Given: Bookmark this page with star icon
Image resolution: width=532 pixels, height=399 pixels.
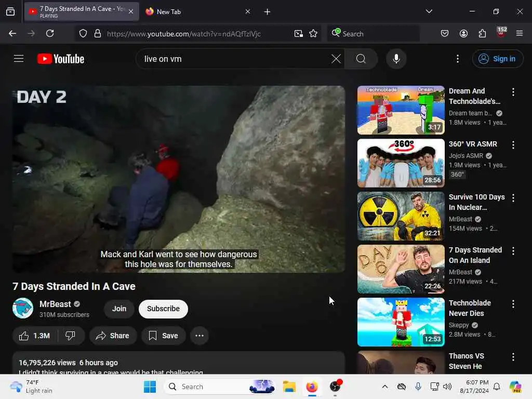Looking at the screenshot, I should 313,34.
